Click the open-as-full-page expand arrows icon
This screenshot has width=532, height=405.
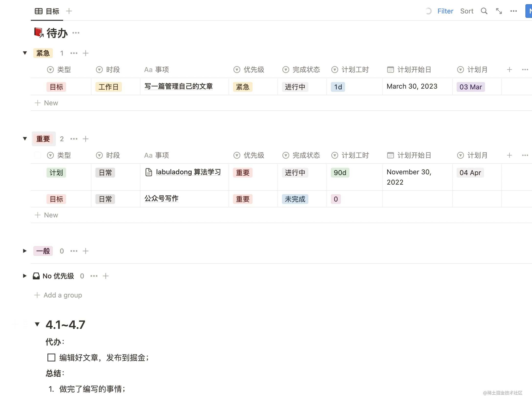pyautogui.click(x=499, y=11)
